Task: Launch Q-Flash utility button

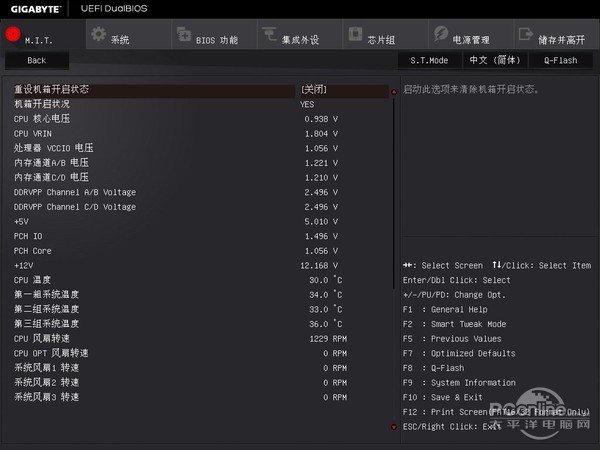Action: 561,60
